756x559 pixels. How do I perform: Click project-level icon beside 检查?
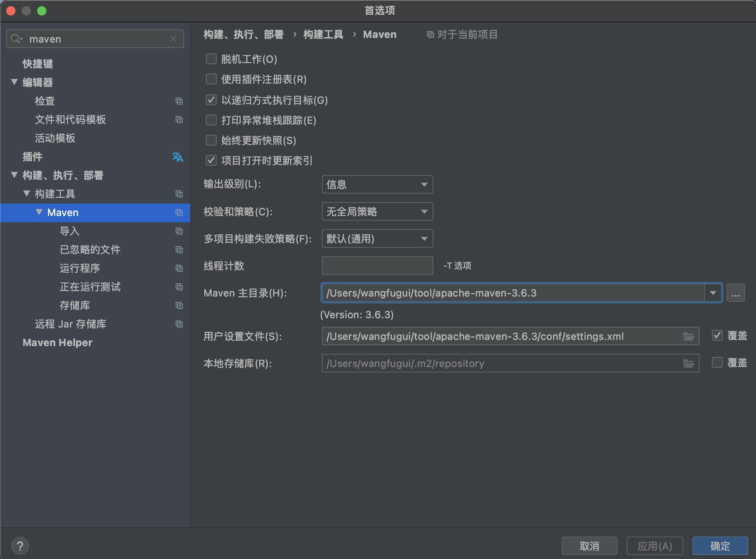point(179,101)
